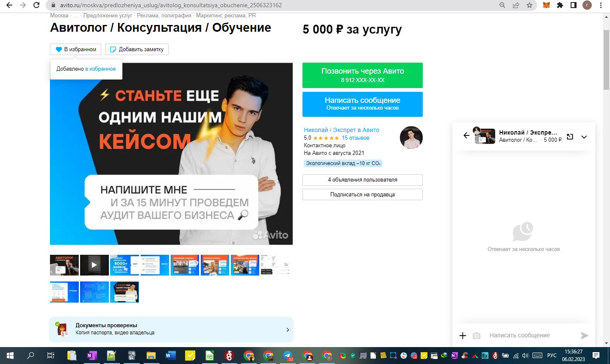
Task: Attach a file with plus icon in chat
Action: [463, 336]
